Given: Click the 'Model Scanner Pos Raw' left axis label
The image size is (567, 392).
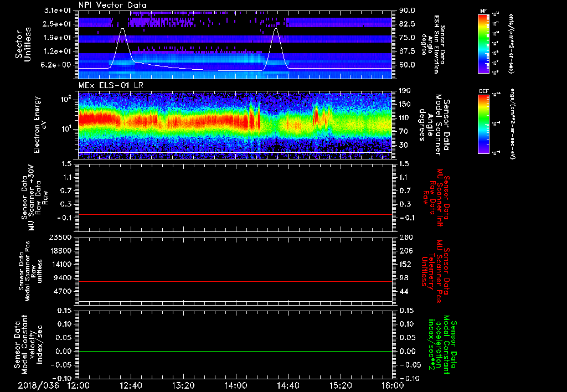Looking at the screenshot, I should click(x=31, y=271).
